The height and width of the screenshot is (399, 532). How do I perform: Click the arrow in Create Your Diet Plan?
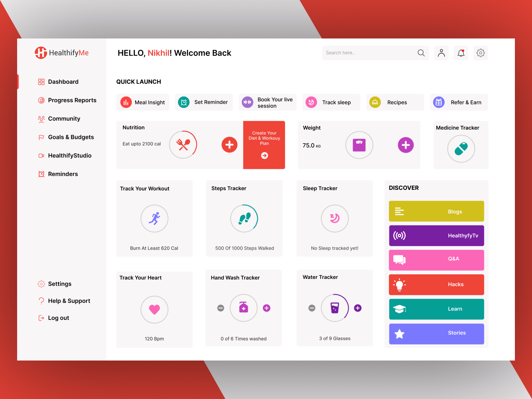[x=265, y=156]
